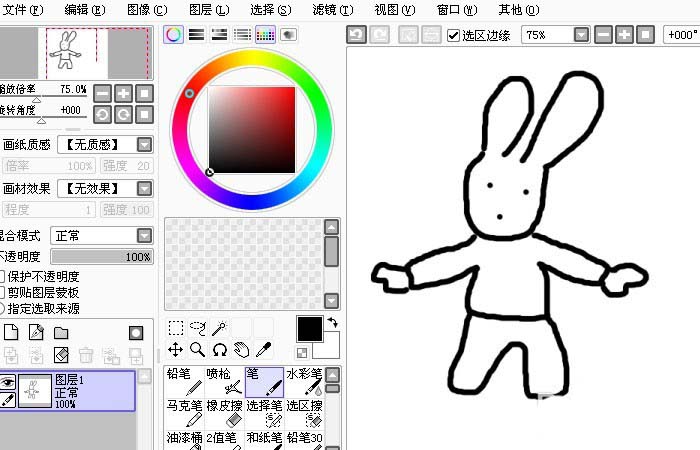This screenshot has width=700, height=450.
Task: Choose the 水彩笔 (Watercolor) brush
Action: coord(304,381)
